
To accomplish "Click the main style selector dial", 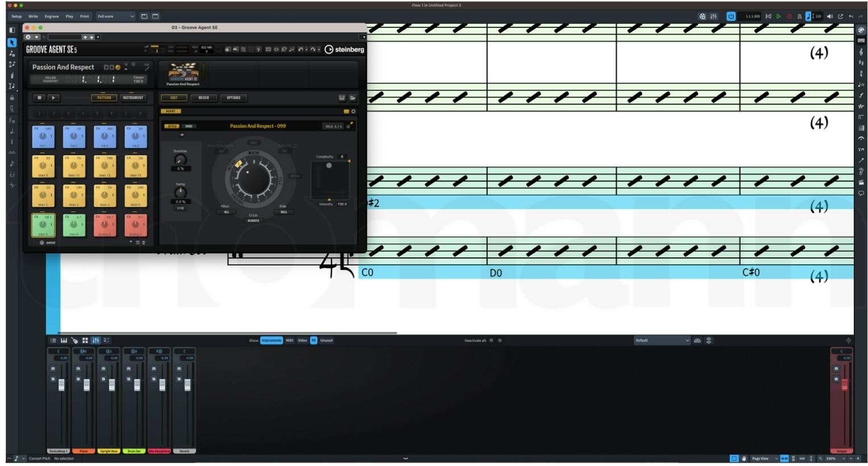I will click(254, 179).
